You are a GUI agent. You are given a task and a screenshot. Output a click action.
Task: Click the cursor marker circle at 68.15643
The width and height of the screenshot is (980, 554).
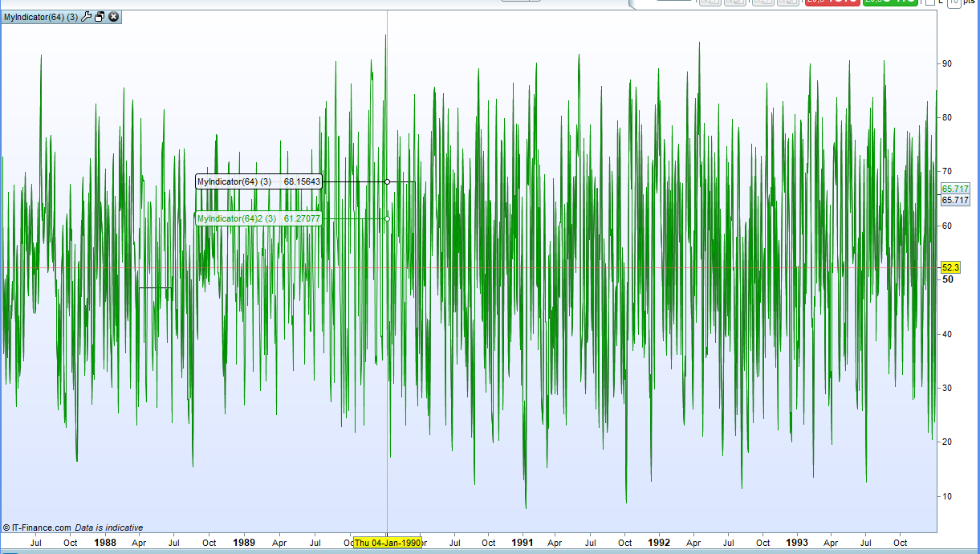pyautogui.click(x=388, y=182)
